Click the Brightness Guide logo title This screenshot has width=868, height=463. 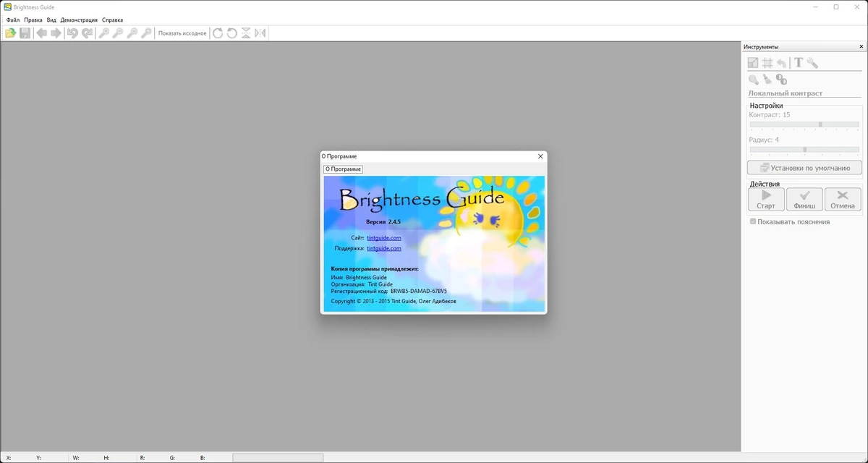click(422, 198)
